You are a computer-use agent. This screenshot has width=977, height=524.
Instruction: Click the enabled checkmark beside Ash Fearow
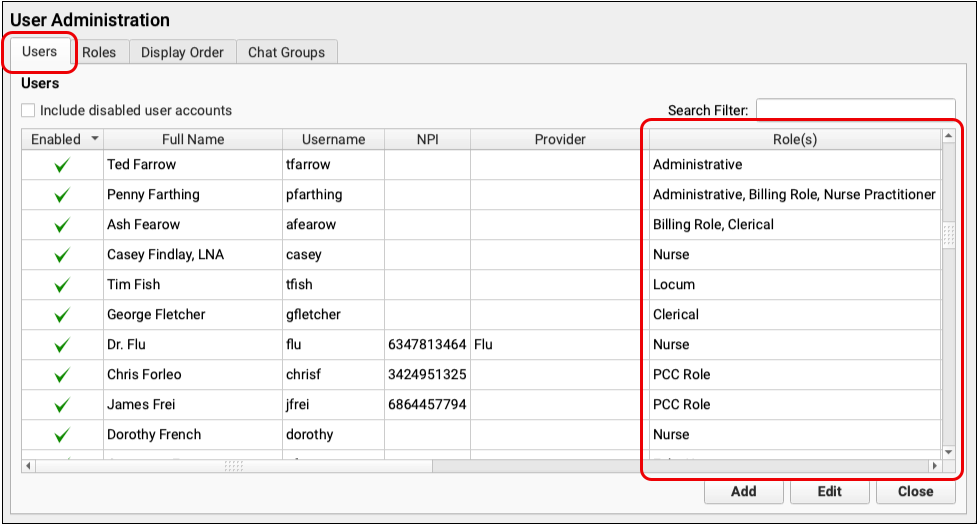pyautogui.click(x=62, y=225)
